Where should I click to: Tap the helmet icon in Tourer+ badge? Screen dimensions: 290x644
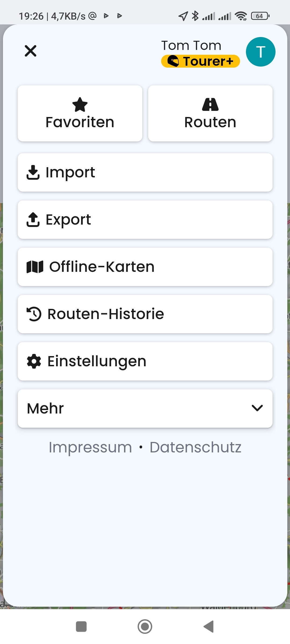[173, 61]
